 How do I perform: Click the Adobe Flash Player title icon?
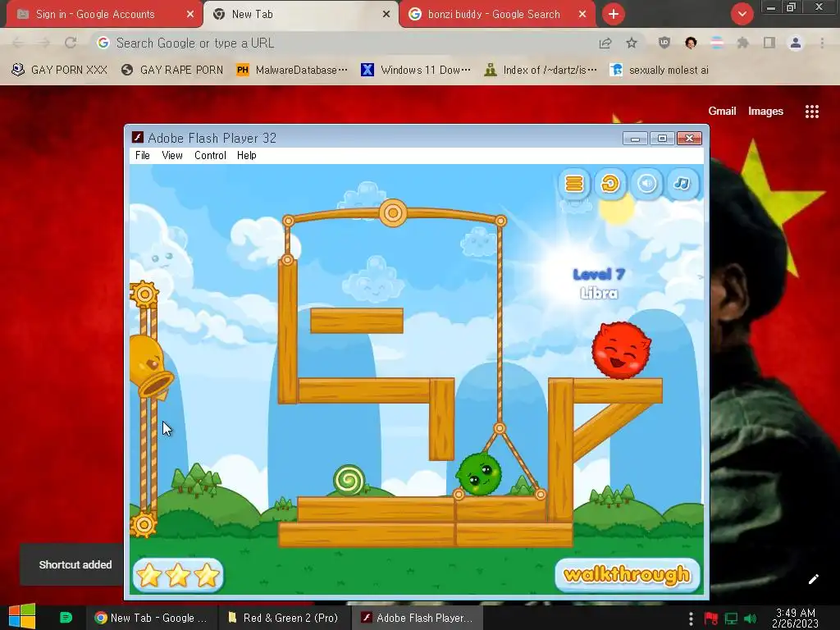[x=138, y=138]
